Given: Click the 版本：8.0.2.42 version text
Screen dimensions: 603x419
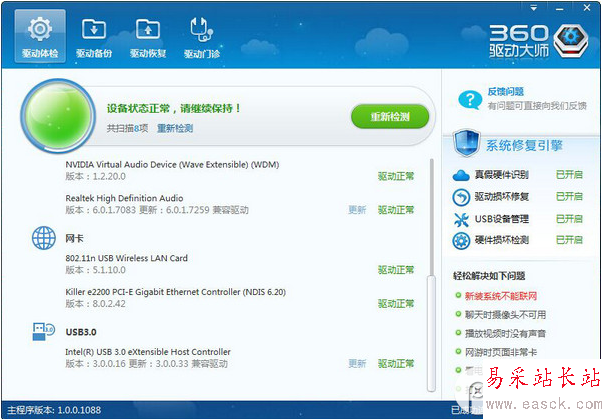Looking at the screenshot, I should tap(95, 304).
